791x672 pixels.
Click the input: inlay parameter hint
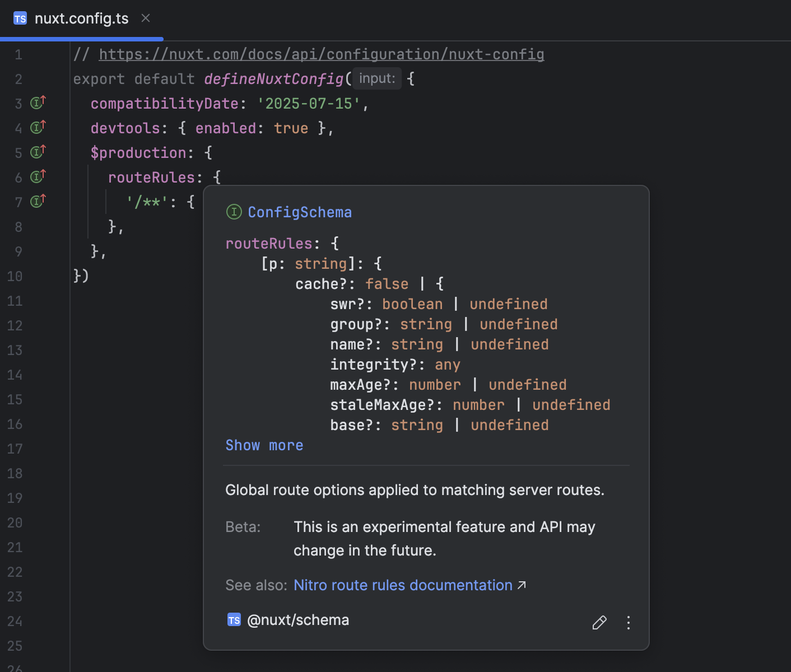pos(376,78)
